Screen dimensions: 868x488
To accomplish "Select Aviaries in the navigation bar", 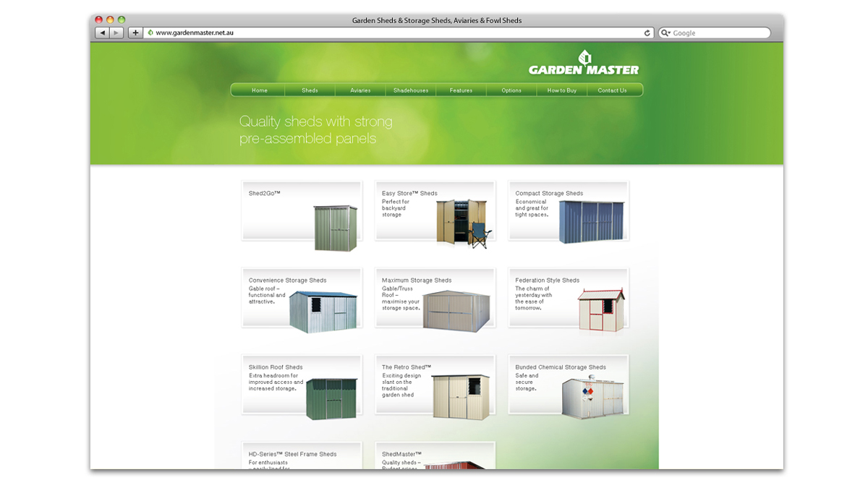I will 360,90.
